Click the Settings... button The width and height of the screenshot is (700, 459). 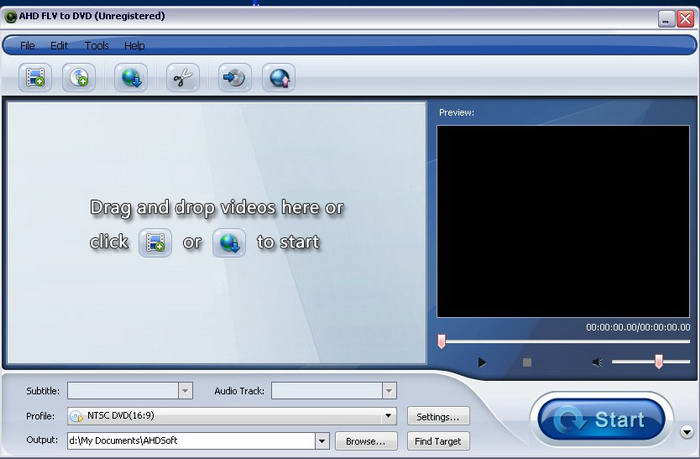[x=438, y=417]
